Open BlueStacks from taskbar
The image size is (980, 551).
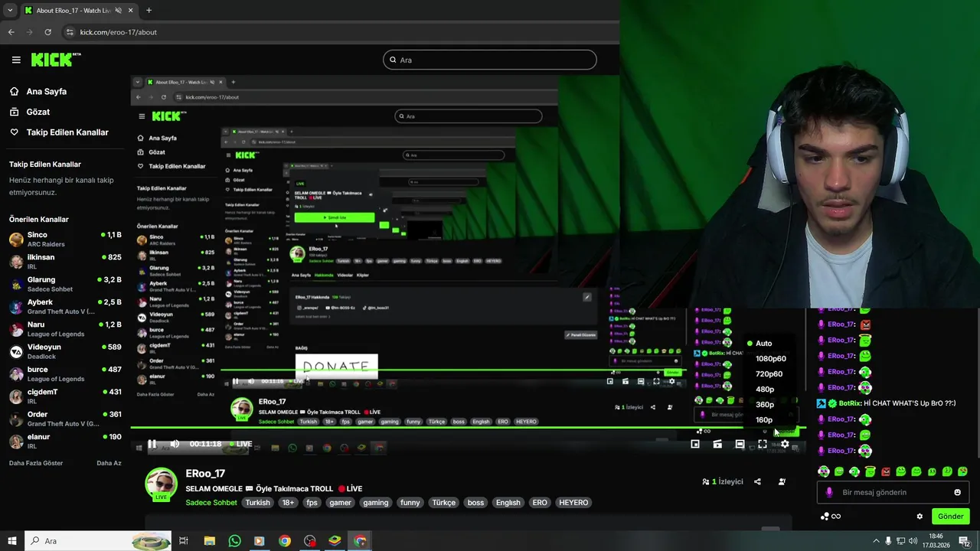(x=335, y=541)
